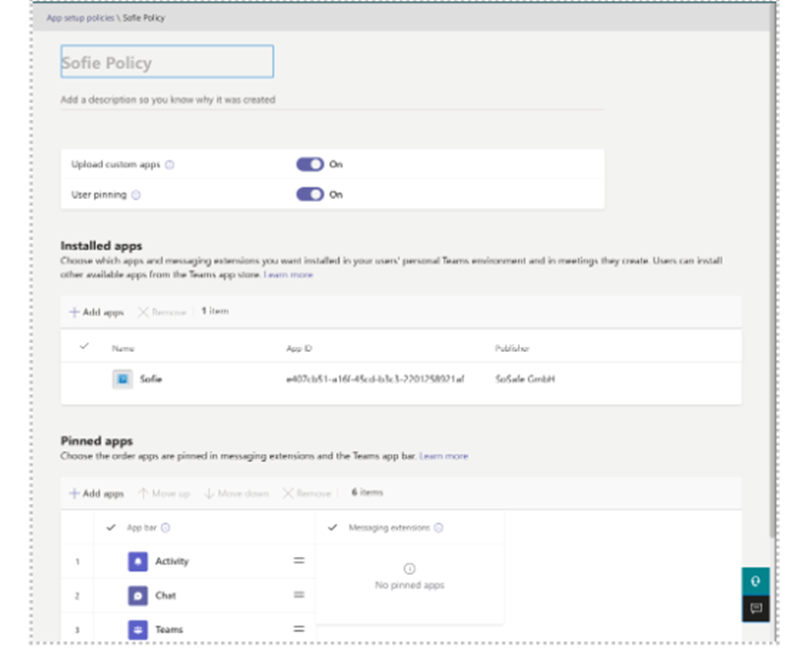Click the info icon beside App bar header
The height and width of the screenshot is (653, 812).
(166, 527)
